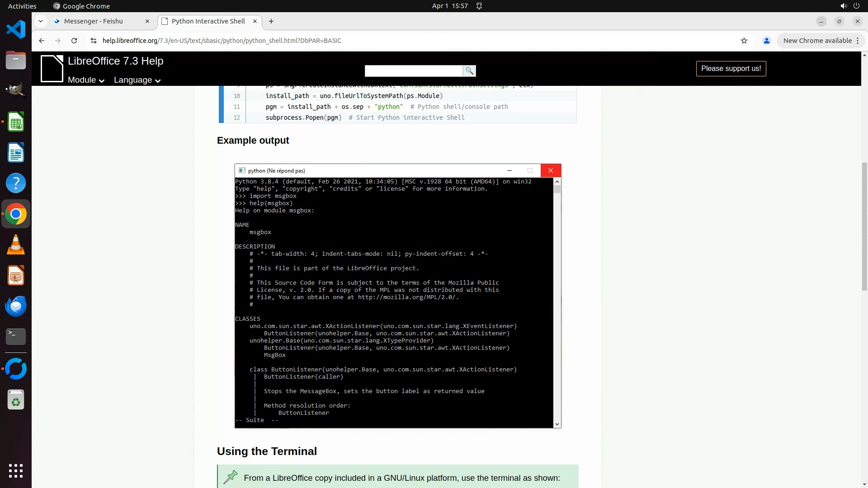The width and height of the screenshot is (868, 488).
Task: Go back to the previous page
Action: click(42, 41)
